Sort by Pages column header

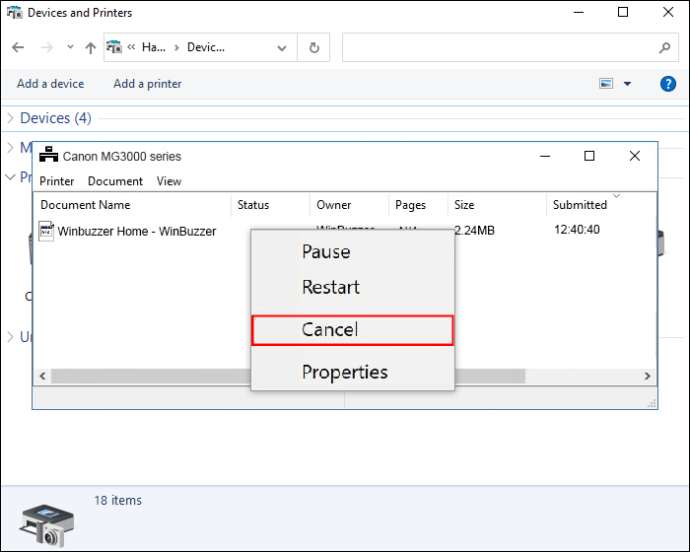pyautogui.click(x=410, y=205)
